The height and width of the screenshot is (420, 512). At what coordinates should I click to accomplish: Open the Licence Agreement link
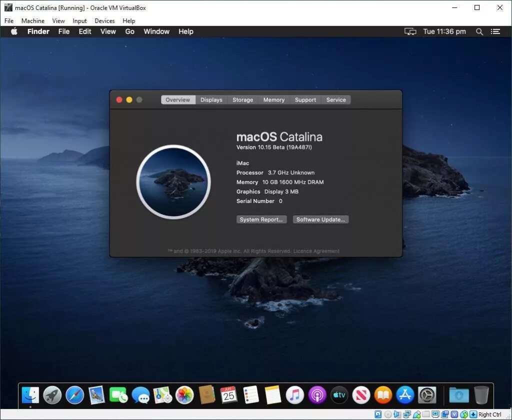click(x=316, y=251)
